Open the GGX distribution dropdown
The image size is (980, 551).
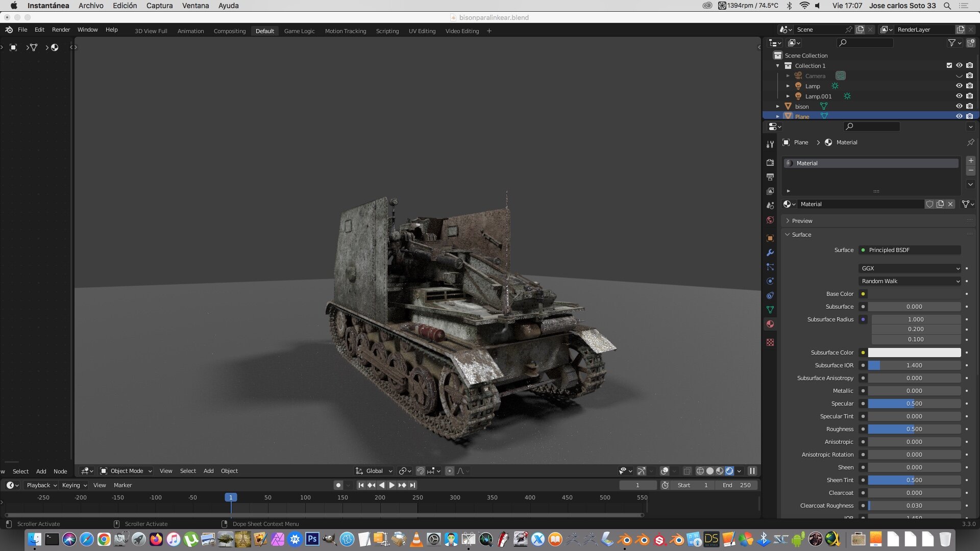tap(910, 268)
